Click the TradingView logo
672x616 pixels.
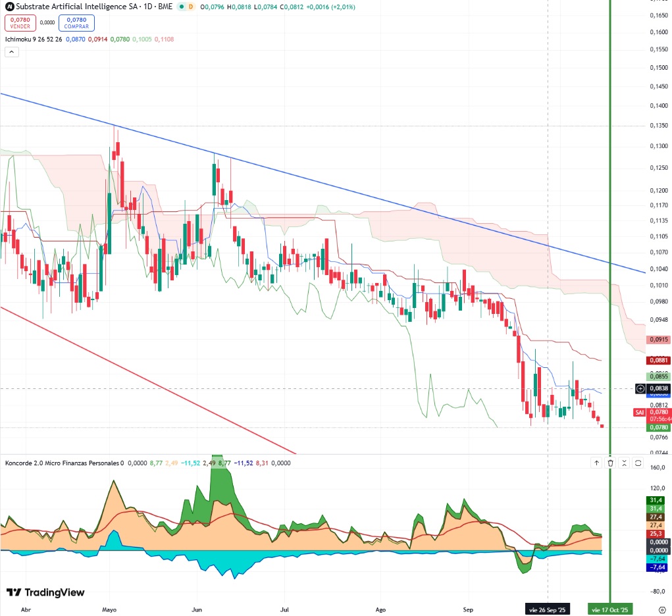pyautogui.click(x=45, y=592)
